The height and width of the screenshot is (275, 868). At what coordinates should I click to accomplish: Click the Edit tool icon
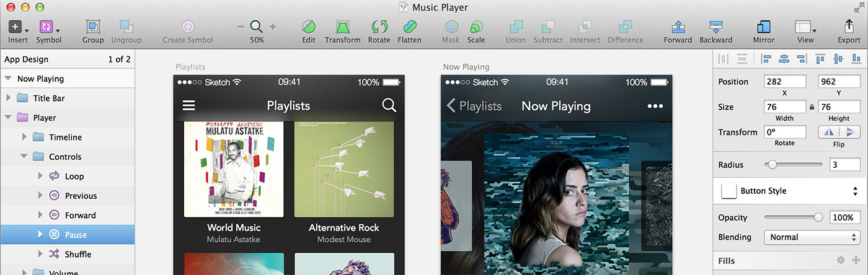pyautogui.click(x=309, y=27)
